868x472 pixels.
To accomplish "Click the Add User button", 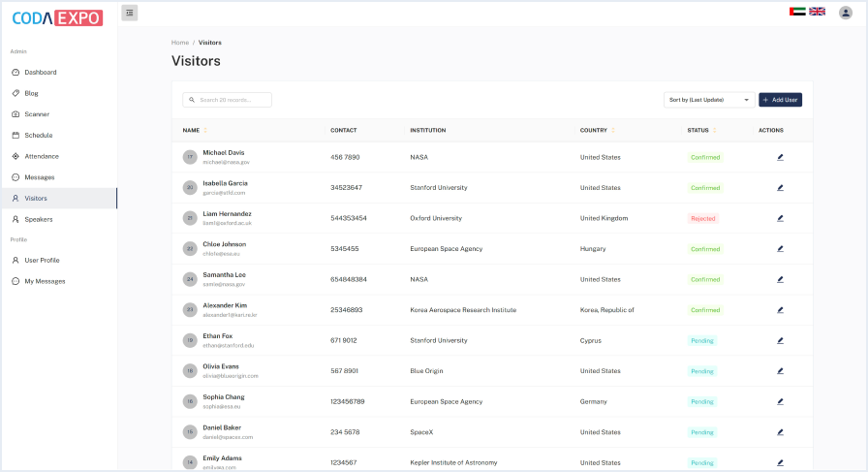I will pyautogui.click(x=780, y=100).
